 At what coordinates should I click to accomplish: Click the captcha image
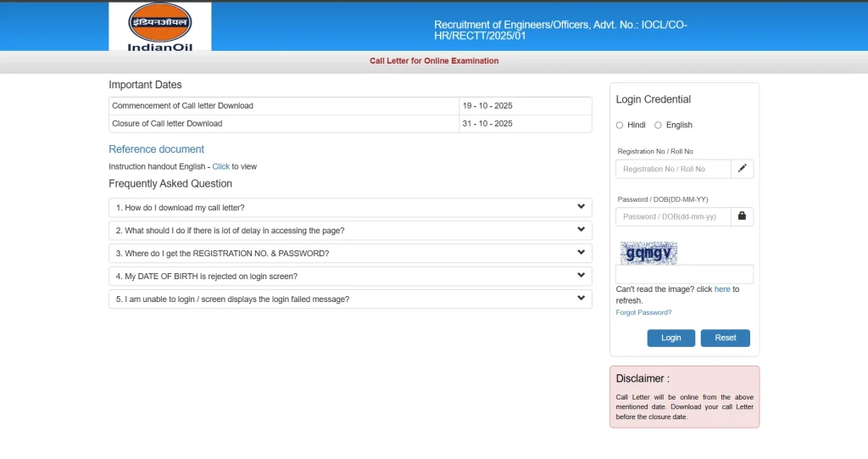coord(648,253)
